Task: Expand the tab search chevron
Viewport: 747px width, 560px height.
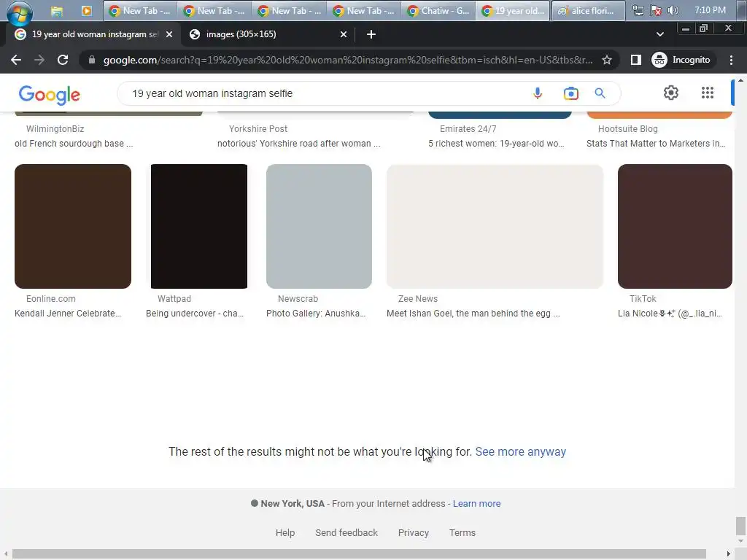Action: pos(659,34)
